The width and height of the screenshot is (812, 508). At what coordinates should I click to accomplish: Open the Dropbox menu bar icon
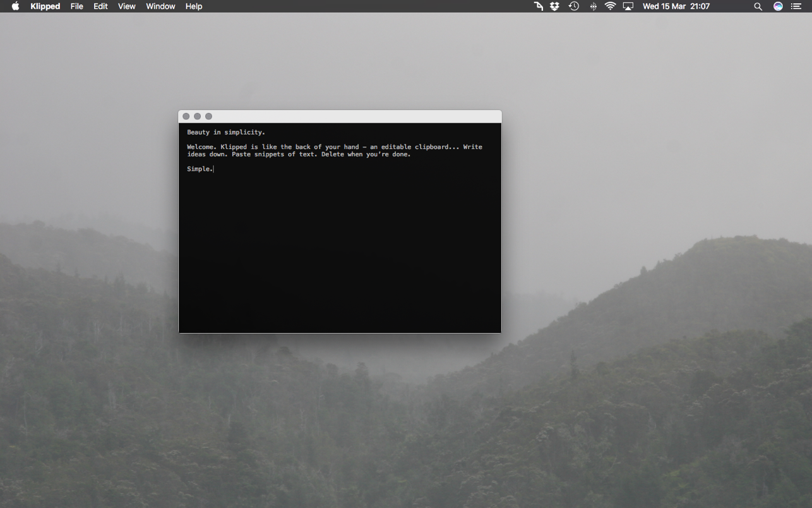point(554,6)
